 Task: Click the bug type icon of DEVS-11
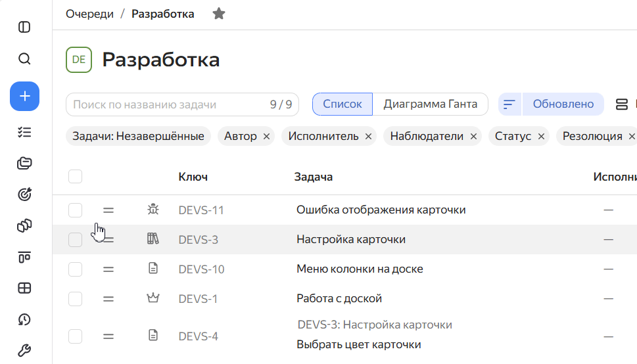pyautogui.click(x=153, y=210)
